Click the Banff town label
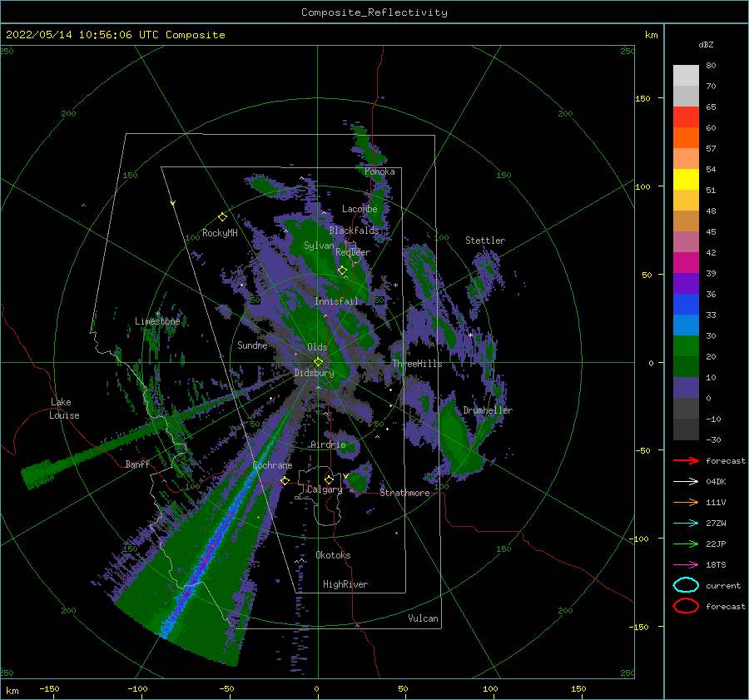This screenshot has height=700, width=749. [x=137, y=464]
